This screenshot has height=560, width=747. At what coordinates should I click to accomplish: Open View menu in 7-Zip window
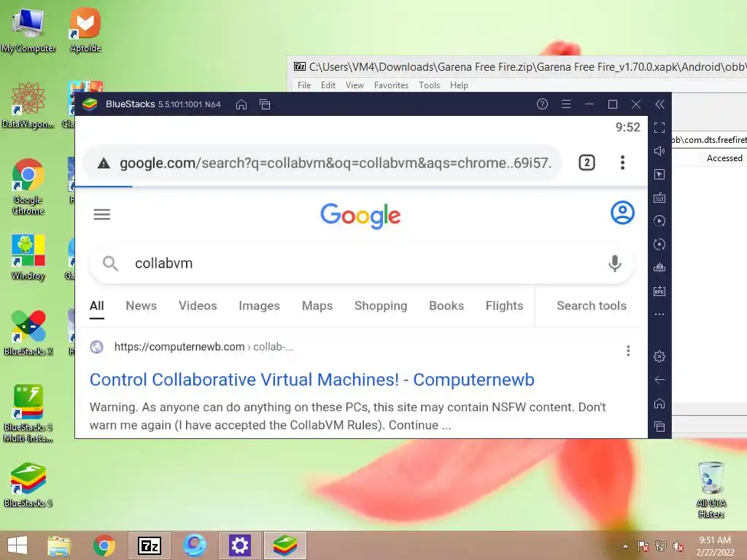click(x=355, y=85)
